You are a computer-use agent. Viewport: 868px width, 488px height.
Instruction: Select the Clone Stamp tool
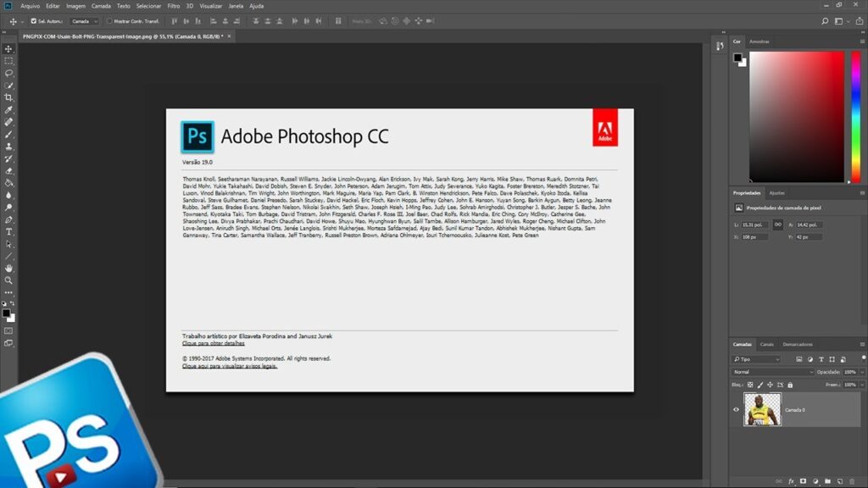click(x=8, y=147)
